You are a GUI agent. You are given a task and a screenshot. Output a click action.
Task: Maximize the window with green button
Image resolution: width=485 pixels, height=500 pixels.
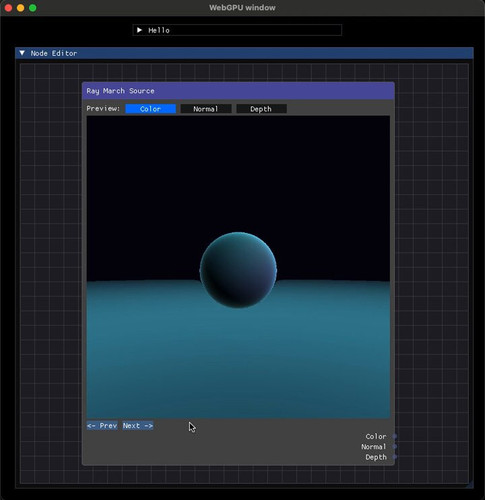(x=33, y=8)
